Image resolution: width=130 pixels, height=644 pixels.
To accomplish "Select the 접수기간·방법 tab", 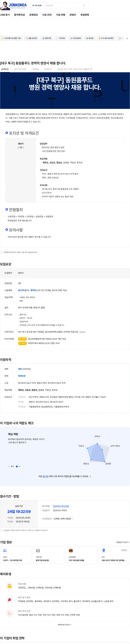I will (x=20, y=69).
